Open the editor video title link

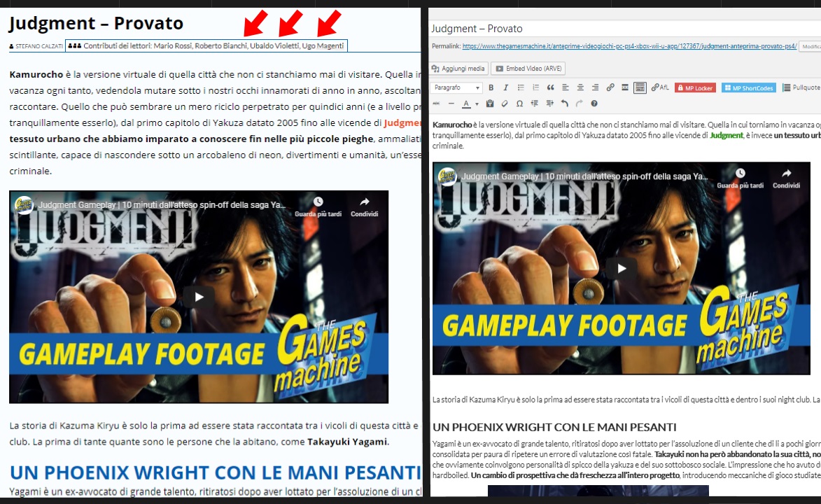(x=585, y=176)
